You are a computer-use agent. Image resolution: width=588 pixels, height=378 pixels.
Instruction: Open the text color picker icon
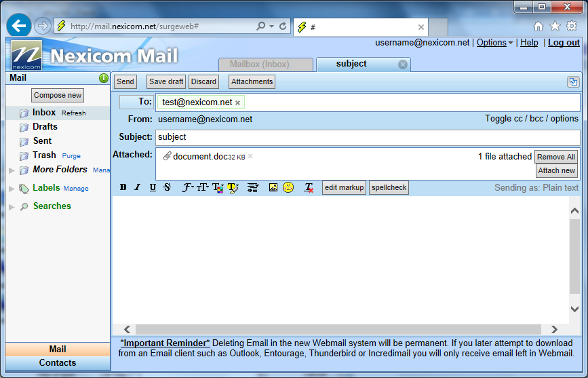(218, 187)
